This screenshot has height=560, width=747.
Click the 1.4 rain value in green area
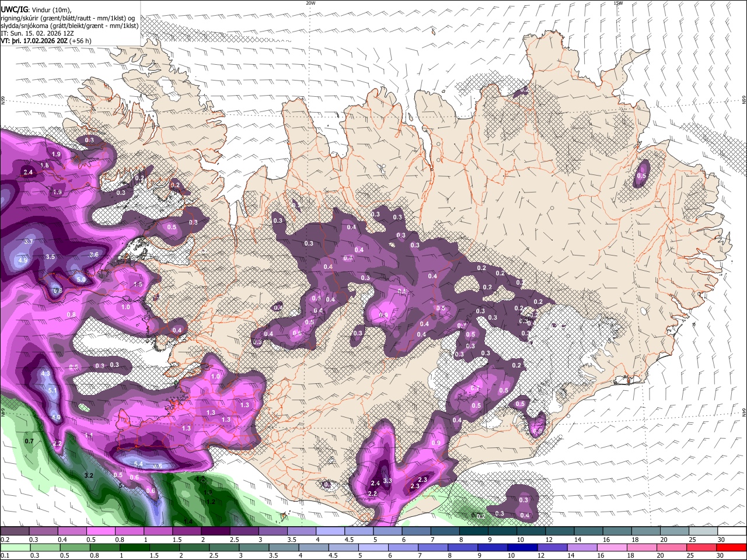click(188, 521)
